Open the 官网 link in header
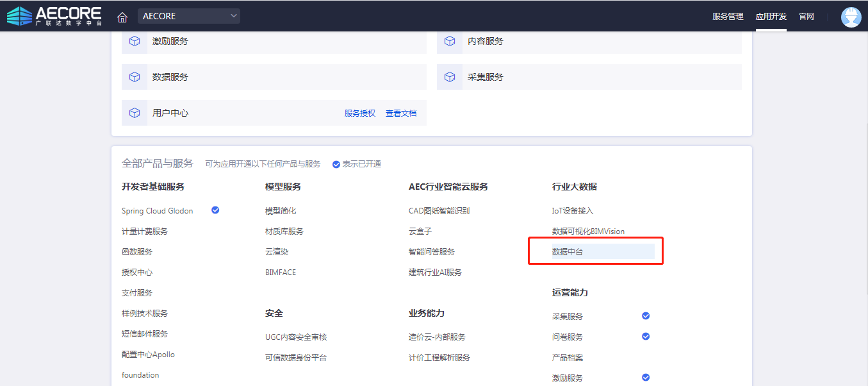The width and height of the screenshot is (868, 386). [806, 17]
